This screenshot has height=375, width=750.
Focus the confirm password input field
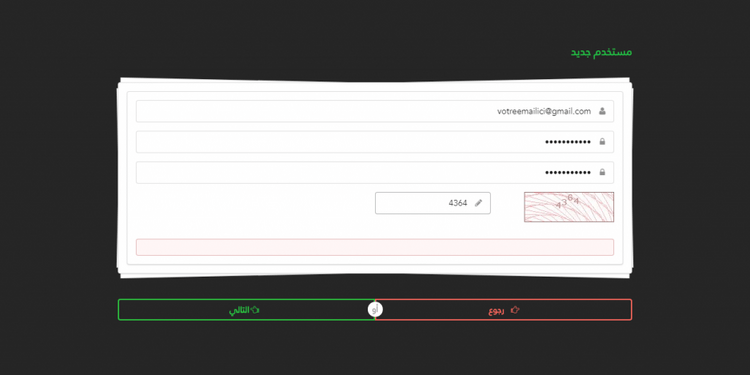click(375, 172)
